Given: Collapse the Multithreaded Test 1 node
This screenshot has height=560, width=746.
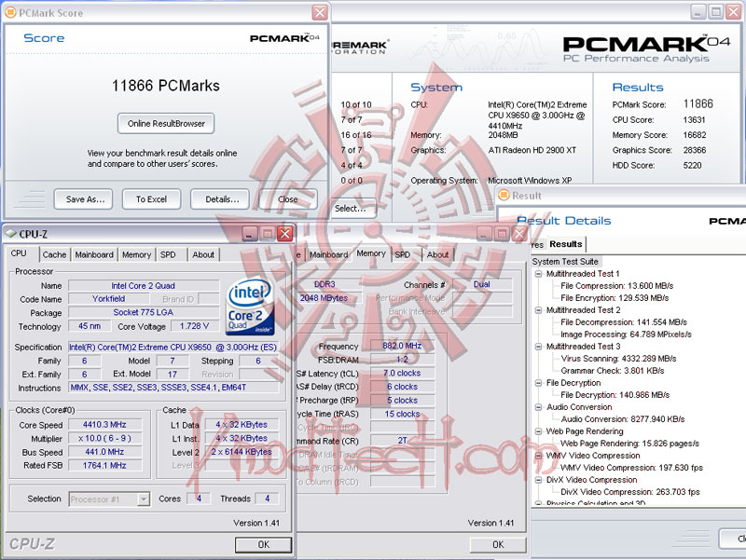Looking at the screenshot, I should [539, 274].
